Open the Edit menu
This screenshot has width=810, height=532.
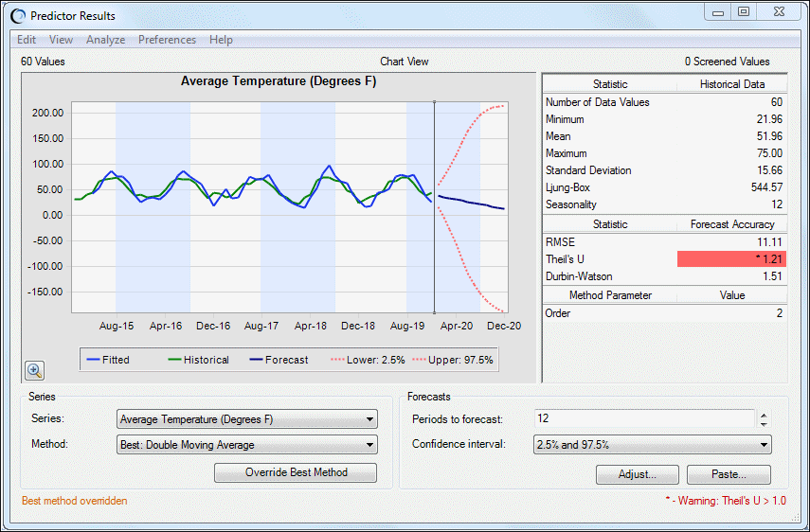point(27,40)
